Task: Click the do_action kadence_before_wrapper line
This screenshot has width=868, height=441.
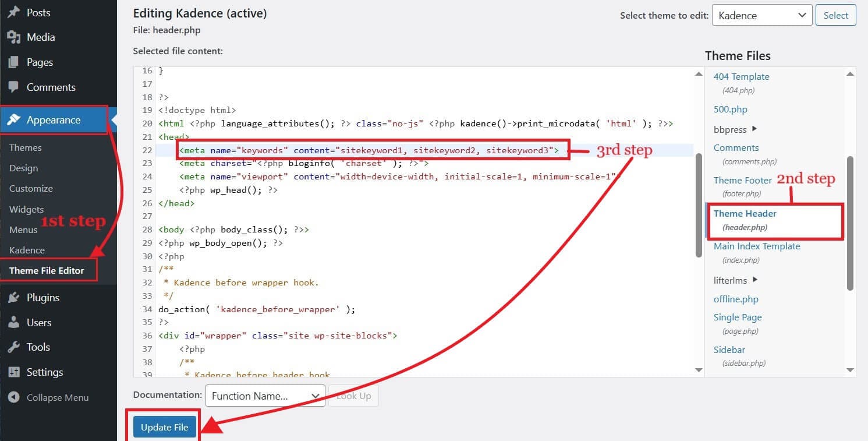Action: point(257,309)
